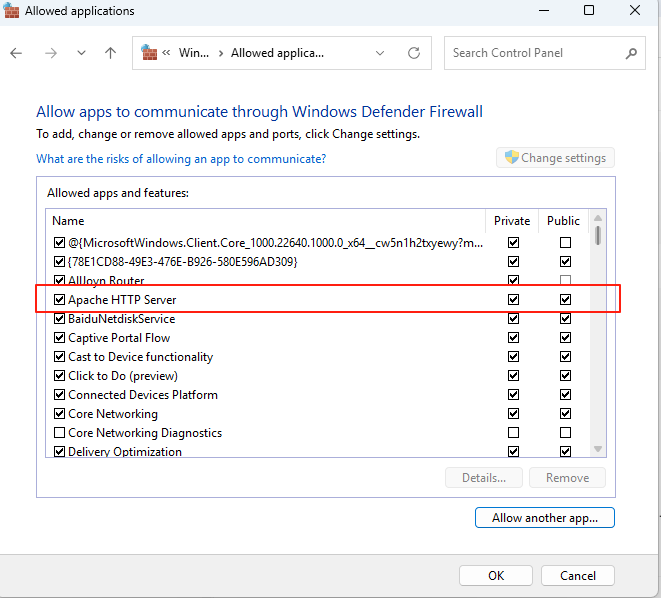The image size is (661, 598).
Task: Uncheck BaiduNetdiskService name checkbox
Action: pos(59,319)
